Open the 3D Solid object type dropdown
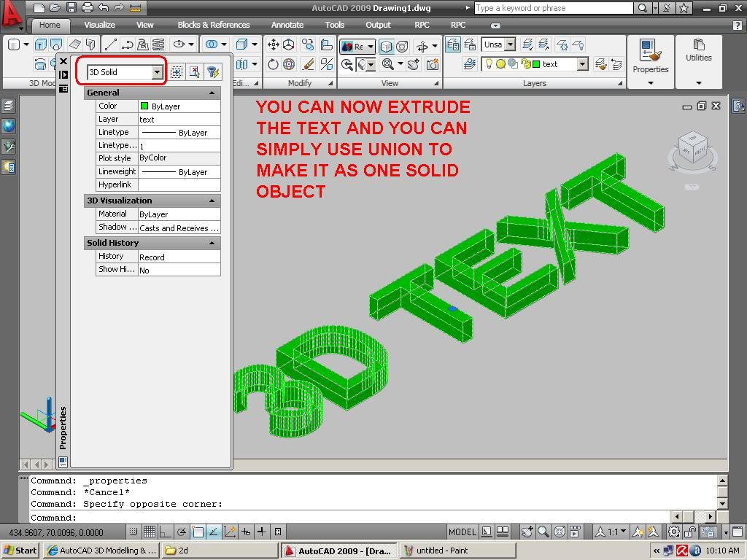Viewport: 747px width, 560px height. coord(157,72)
